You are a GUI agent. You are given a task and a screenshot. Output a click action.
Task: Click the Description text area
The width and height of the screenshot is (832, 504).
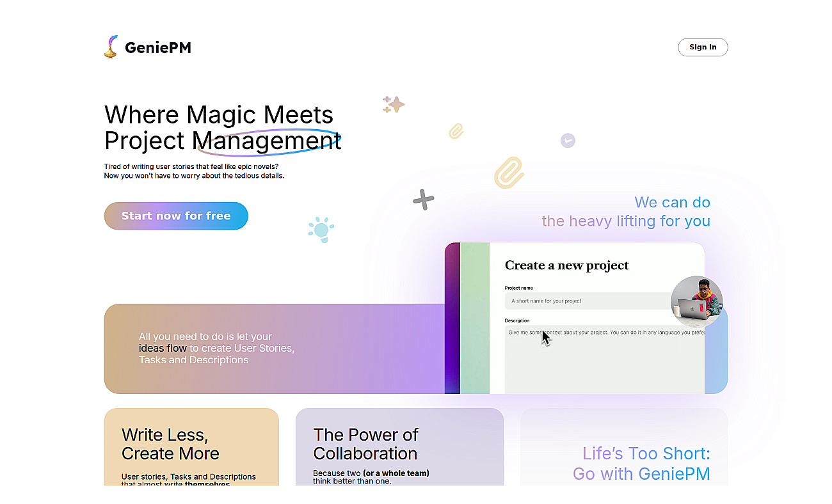click(x=604, y=359)
